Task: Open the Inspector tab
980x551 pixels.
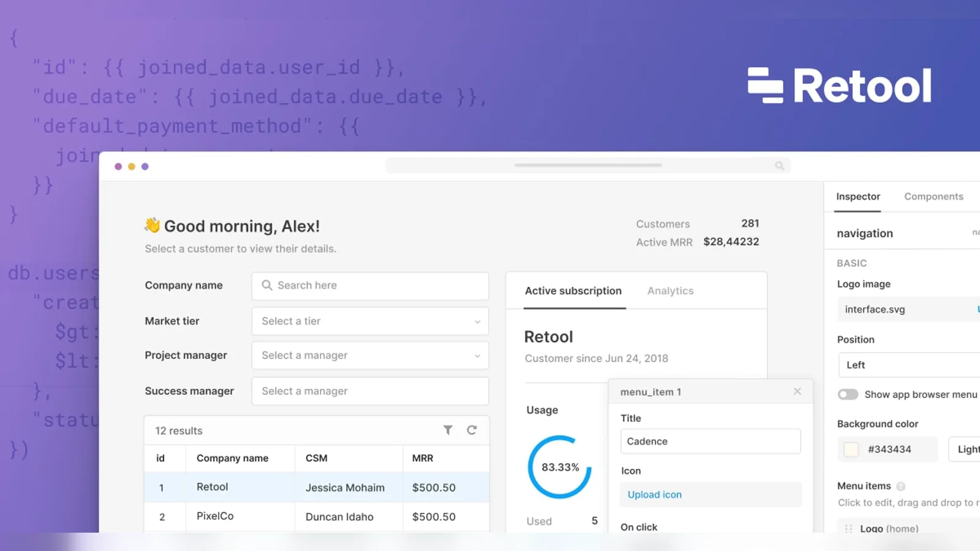Action: [x=858, y=197]
